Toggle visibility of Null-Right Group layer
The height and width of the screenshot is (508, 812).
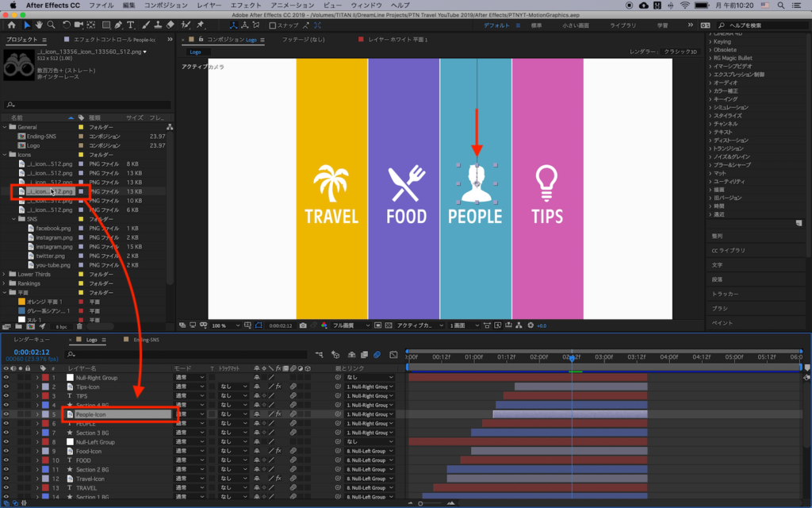[x=6, y=378]
